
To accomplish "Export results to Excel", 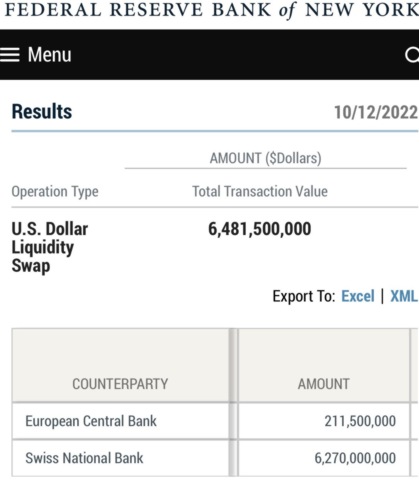I will tap(358, 296).
